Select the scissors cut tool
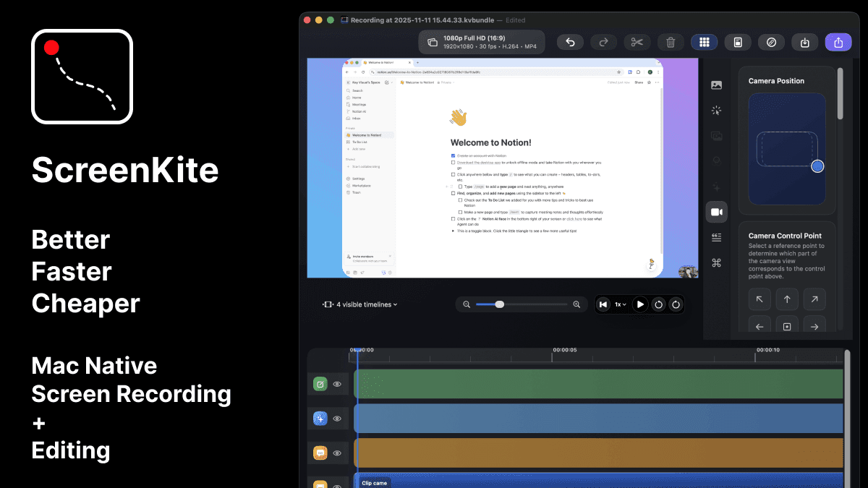868x488 pixels. coord(637,42)
